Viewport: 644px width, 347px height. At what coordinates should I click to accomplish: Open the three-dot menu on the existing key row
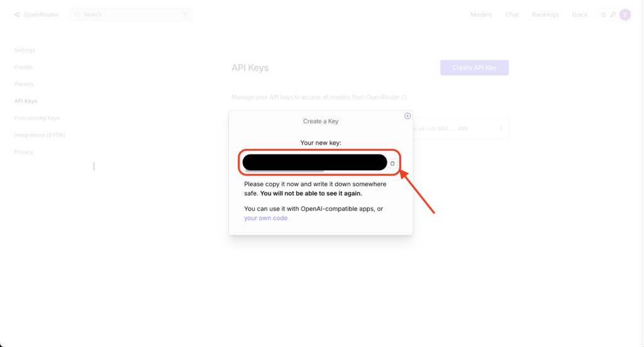click(501, 128)
